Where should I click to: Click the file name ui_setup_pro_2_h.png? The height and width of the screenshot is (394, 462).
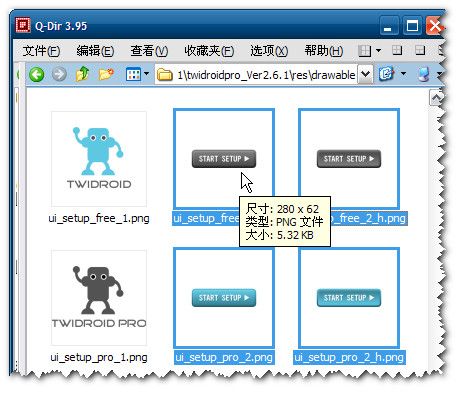pyautogui.click(x=349, y=357)
